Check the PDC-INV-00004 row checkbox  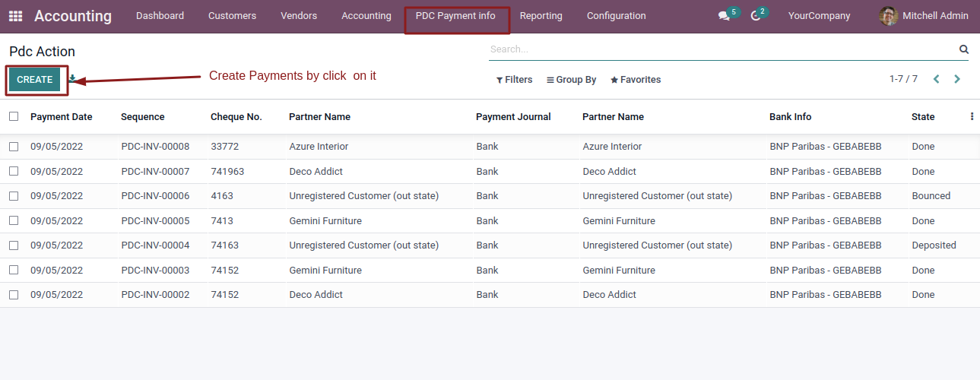(x=14, y=245)
